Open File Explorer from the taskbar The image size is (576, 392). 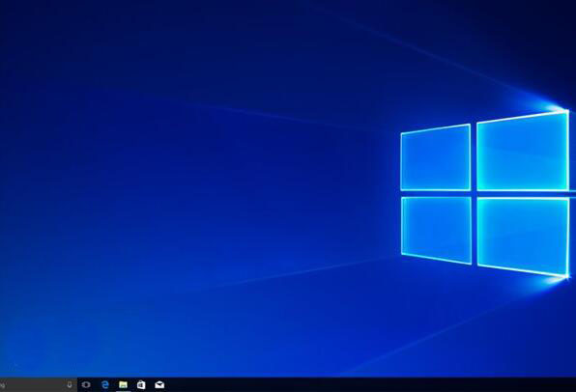pos(123,384)
